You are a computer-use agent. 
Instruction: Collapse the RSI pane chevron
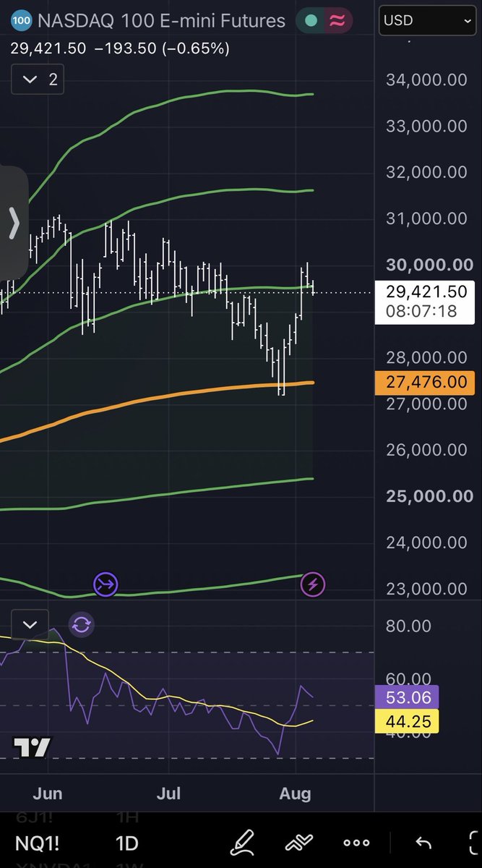(x=30, y=624)
